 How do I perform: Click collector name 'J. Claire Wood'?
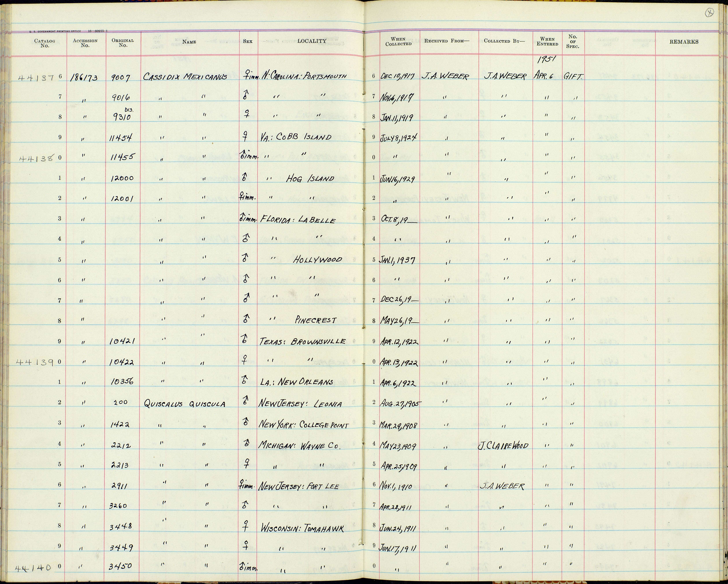(503, 446)
